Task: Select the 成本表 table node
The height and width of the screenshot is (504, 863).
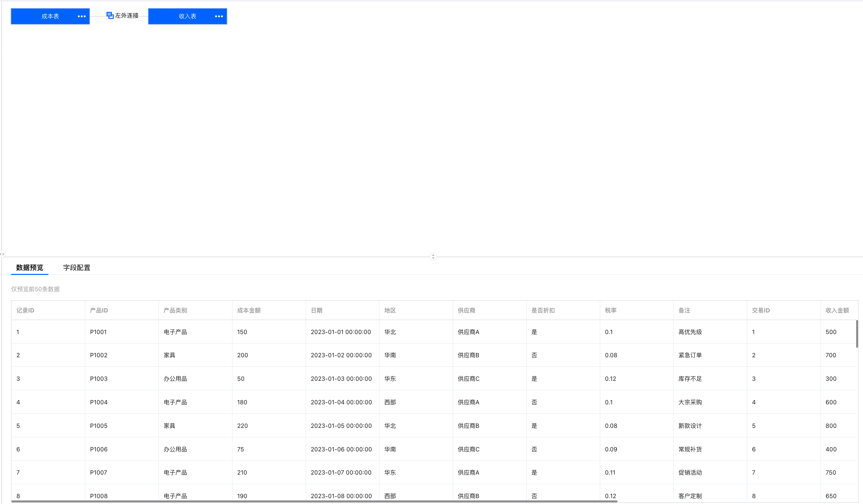Action: [50, 16]
